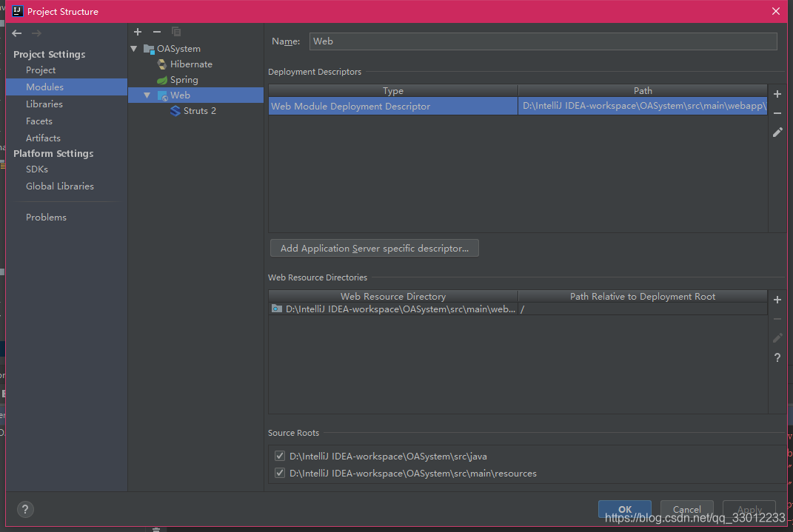793x532 pixels.
Task: Select Web facet in the module tree
Action: [x=195, y=95]
